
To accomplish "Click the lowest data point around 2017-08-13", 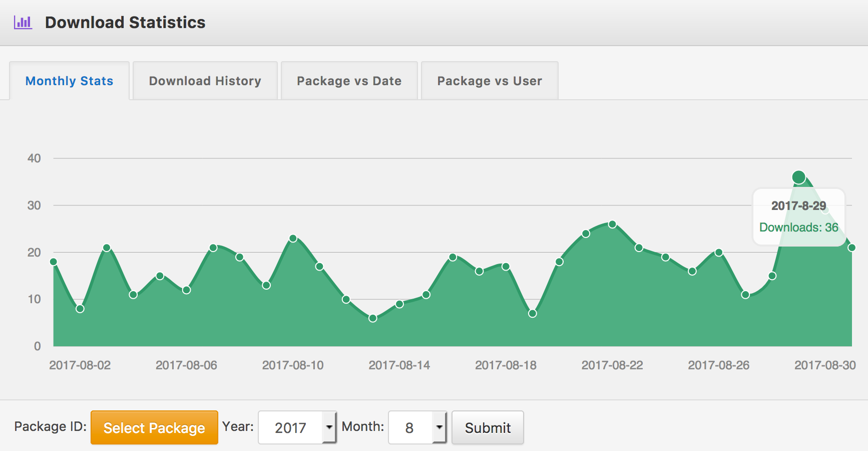I will pos(372,318).
